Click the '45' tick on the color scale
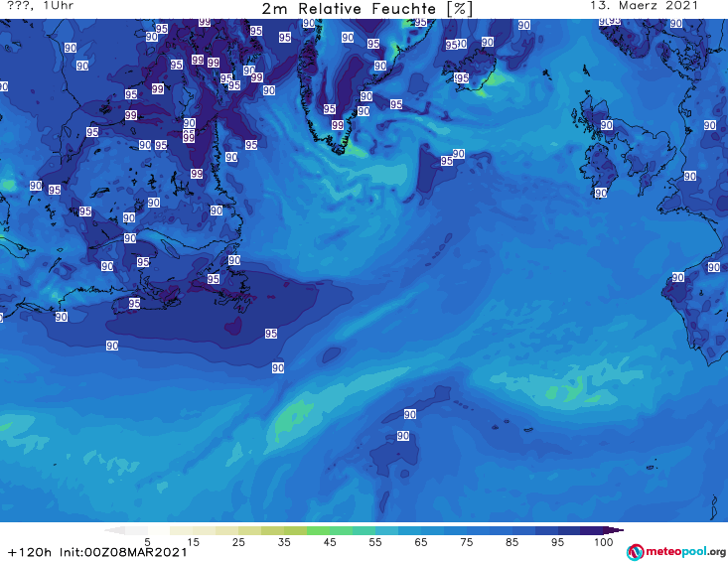This screenshot has height=562, width=728. [330, 542]
